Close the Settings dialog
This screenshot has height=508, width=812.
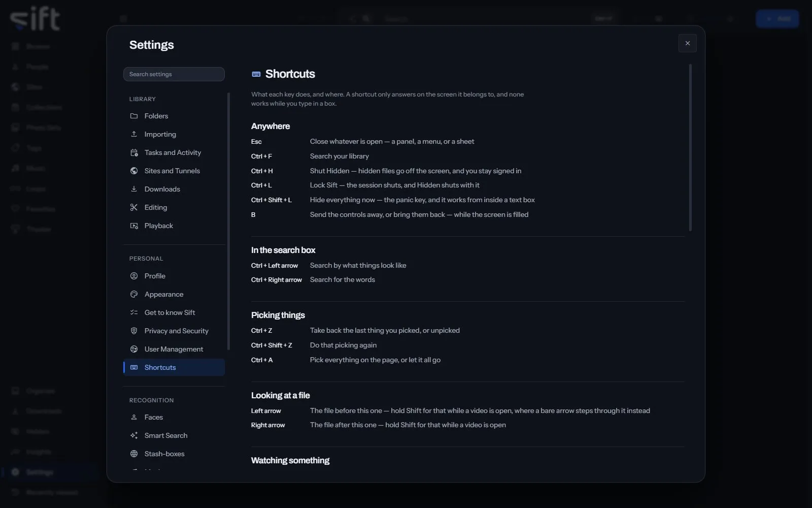[x=688, y=43]
